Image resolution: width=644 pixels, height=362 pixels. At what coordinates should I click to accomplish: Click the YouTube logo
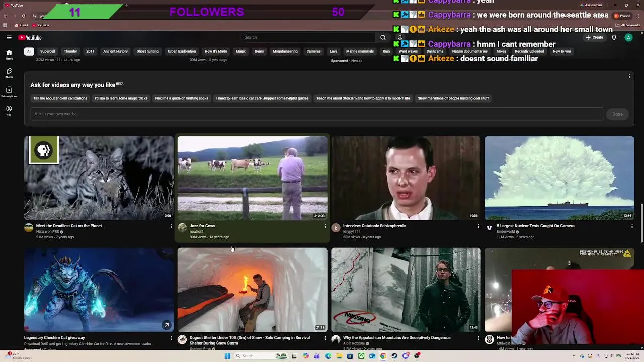pos(30,38)
